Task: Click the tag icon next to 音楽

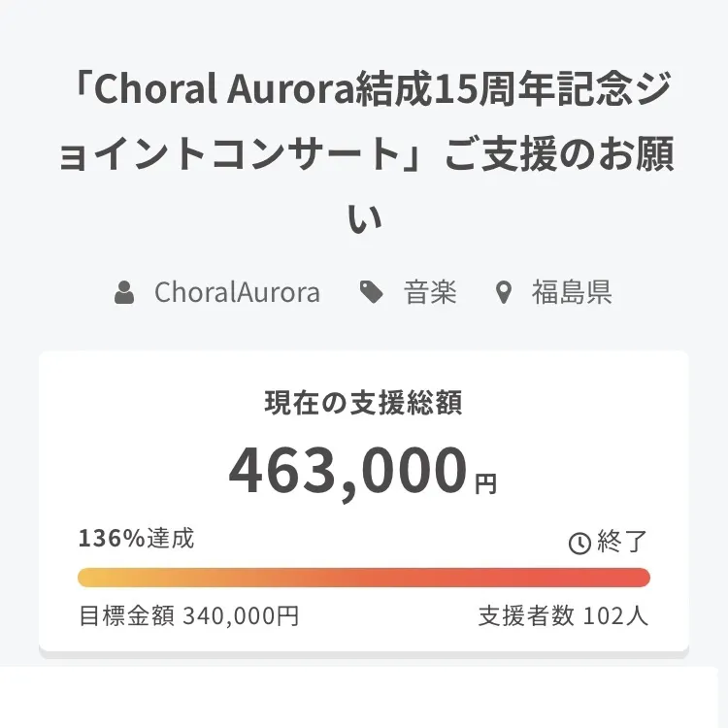Action: click(371, 292)
